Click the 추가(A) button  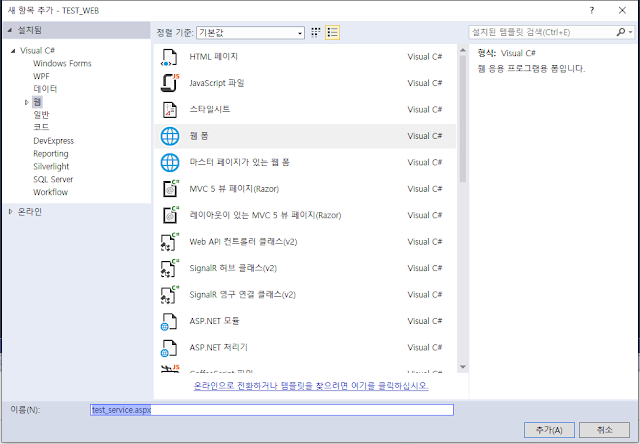(x=549, y=430)
